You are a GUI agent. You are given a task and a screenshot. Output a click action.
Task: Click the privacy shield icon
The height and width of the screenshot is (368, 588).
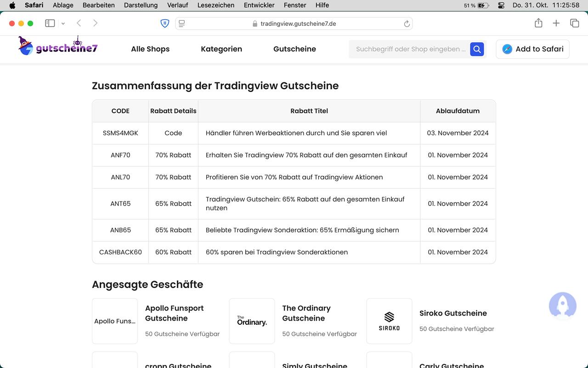(164, 23)
